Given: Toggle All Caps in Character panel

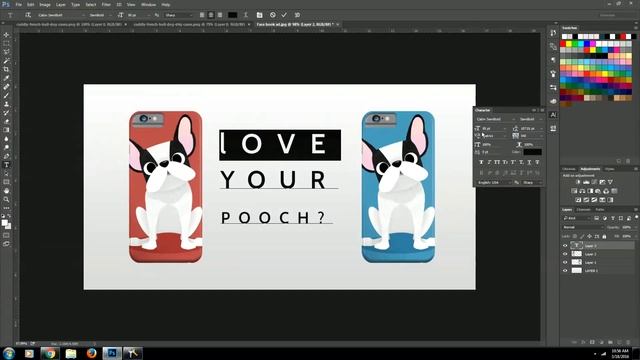Looking at the screenshot, I should click(x=497, y=162).
